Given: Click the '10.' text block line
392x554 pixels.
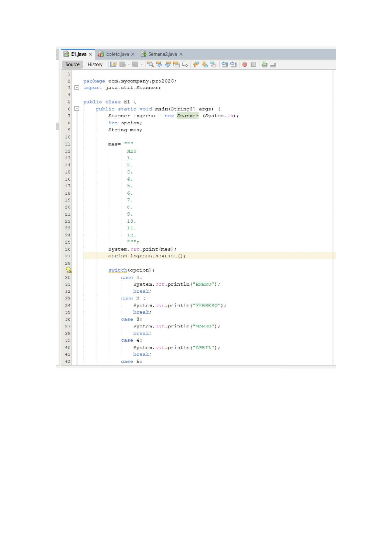Looking at the screenshot, I should click(x=131, y=221).
